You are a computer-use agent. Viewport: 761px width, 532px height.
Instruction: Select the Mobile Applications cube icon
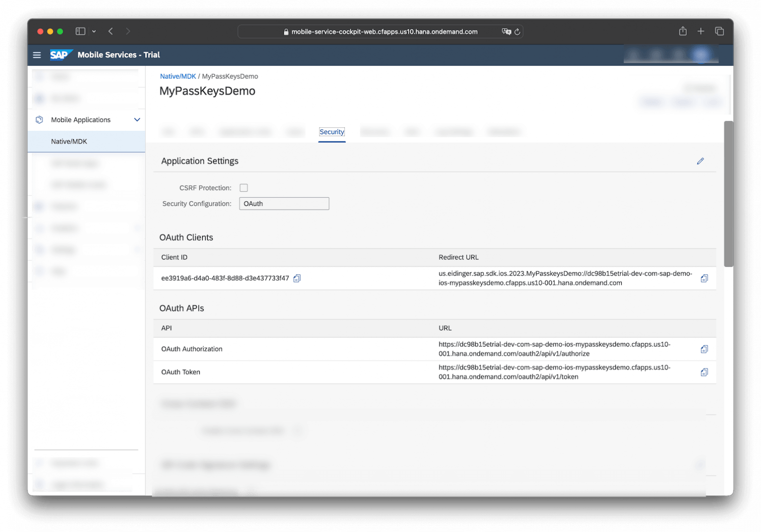click(x=39, y=119)
